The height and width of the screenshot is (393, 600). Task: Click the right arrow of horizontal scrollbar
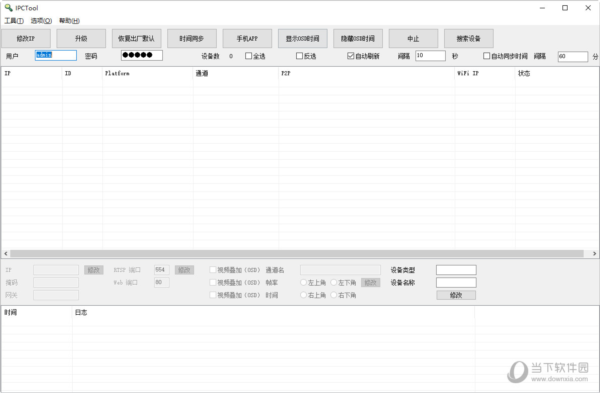(x=594, y=253)
